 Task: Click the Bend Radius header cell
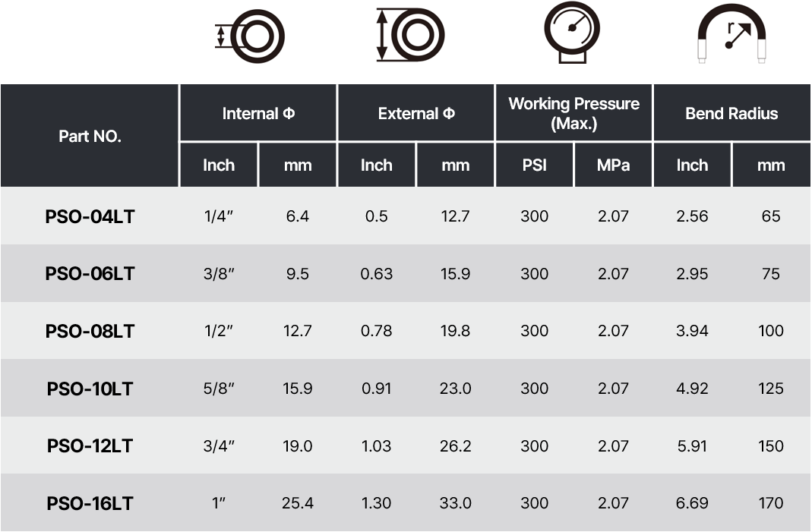point(731,113)
